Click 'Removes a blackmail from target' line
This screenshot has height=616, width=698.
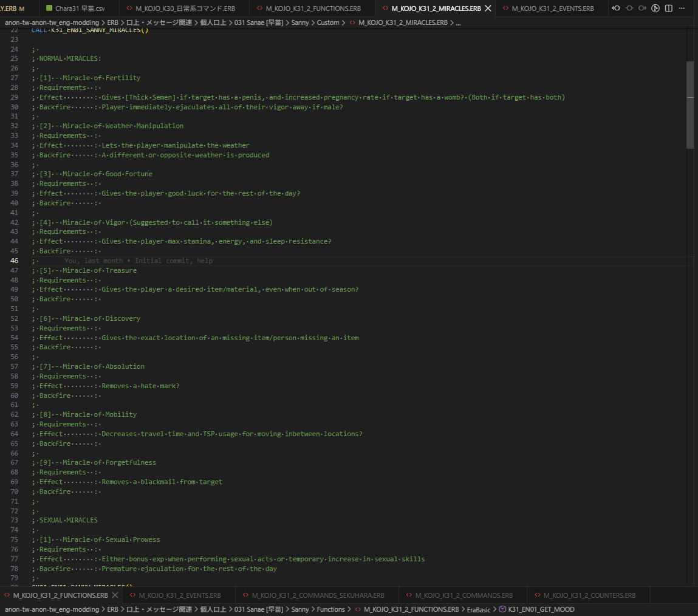162,482
